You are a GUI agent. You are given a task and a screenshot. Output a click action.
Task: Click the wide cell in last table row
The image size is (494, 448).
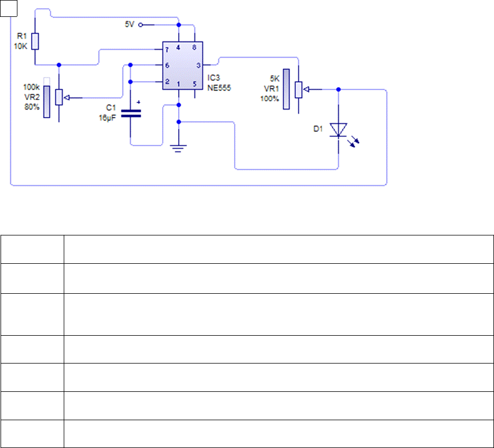tap(278, 433)
